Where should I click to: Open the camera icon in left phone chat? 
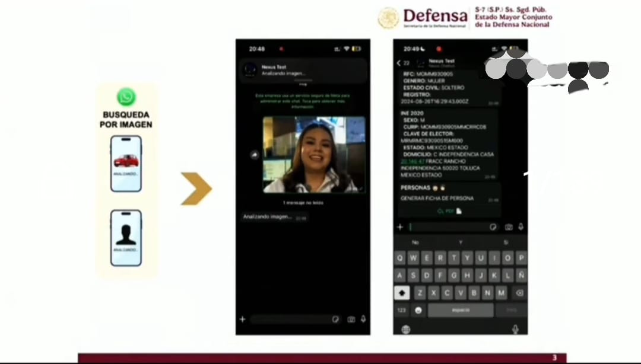coord(351,319)
